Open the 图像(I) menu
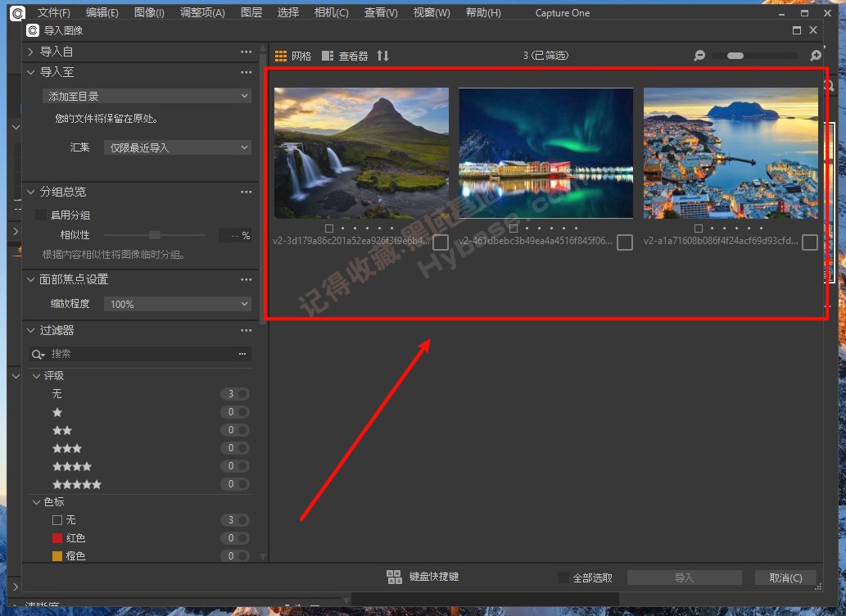The width and height of the screenshot is (846, 616). coord(149,13)
